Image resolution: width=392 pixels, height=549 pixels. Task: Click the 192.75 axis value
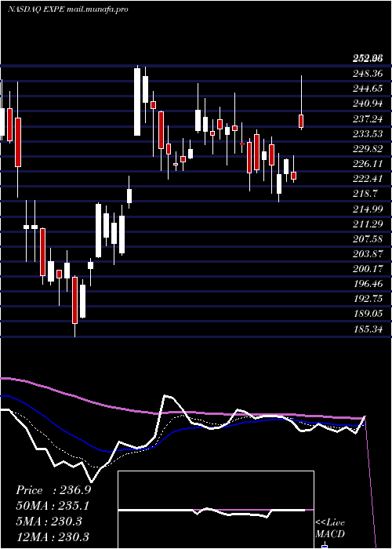(x=368, y=299)
